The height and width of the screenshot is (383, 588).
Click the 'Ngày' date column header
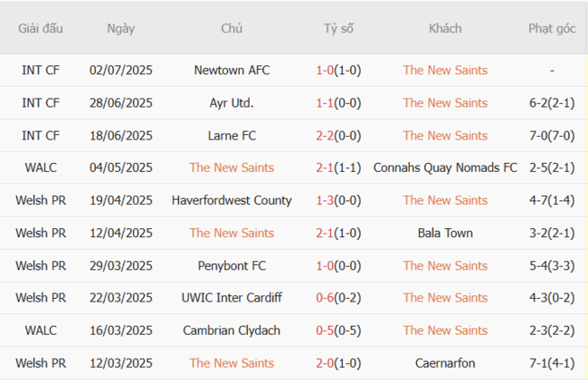click(120, 28)
